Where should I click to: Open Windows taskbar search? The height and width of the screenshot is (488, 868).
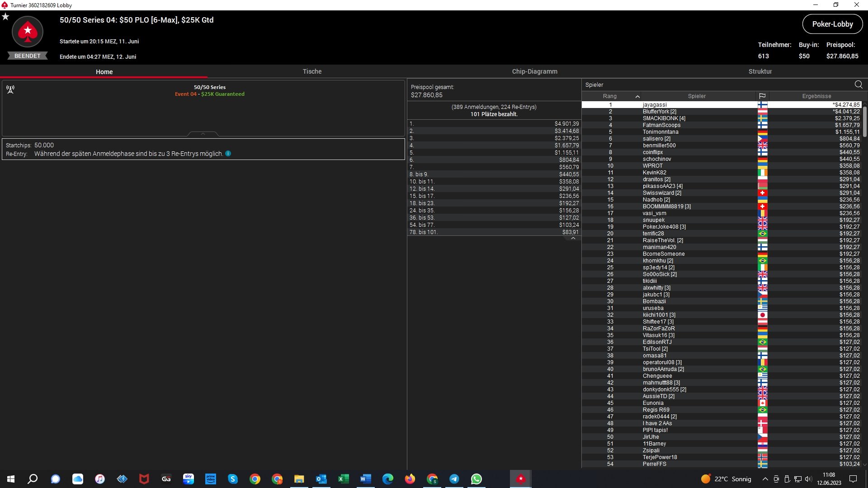[x=33, y=479]
